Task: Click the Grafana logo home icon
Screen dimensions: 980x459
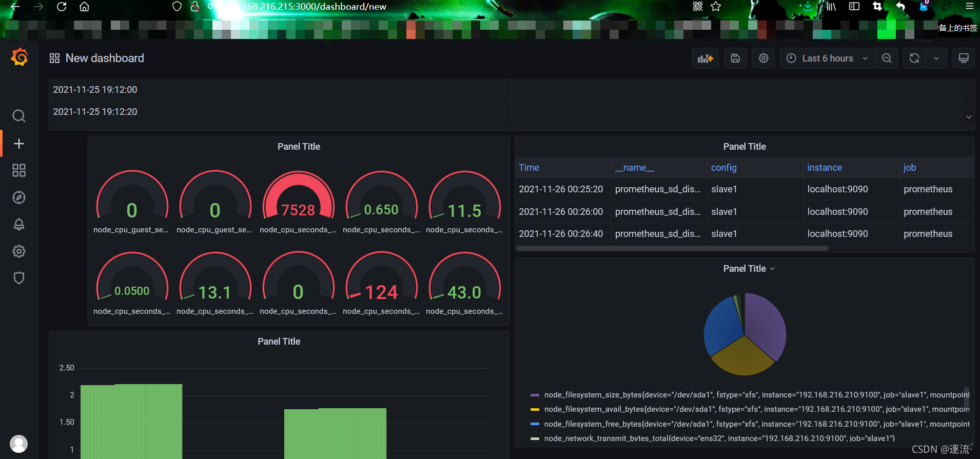Action: (x=19, y=57)
